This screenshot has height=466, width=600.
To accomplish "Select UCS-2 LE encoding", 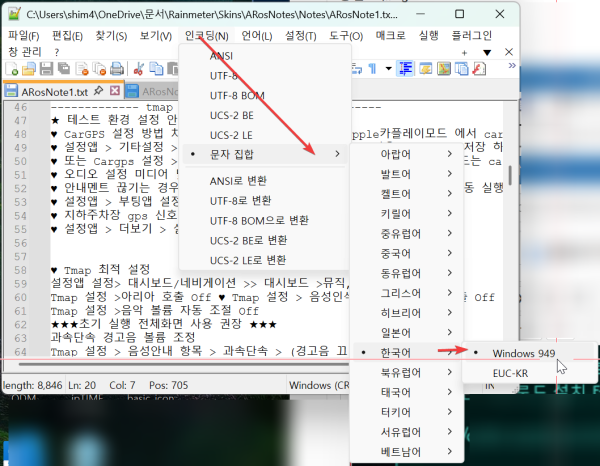I will pos(265,135).
